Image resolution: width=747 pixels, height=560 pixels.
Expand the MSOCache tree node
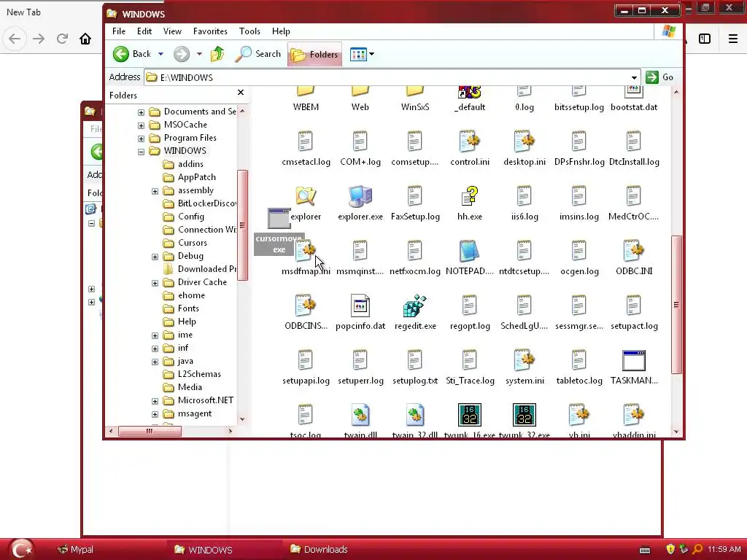coord(141,125)
